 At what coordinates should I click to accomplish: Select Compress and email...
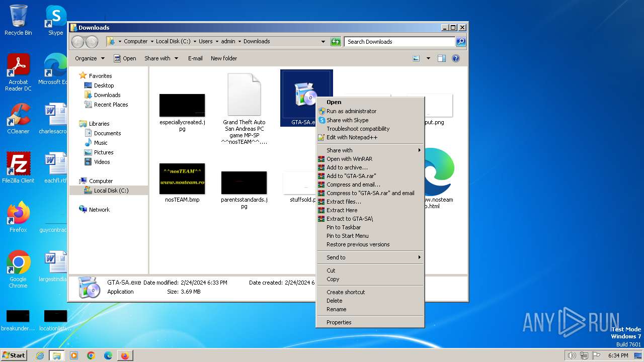tap(370, 185)
